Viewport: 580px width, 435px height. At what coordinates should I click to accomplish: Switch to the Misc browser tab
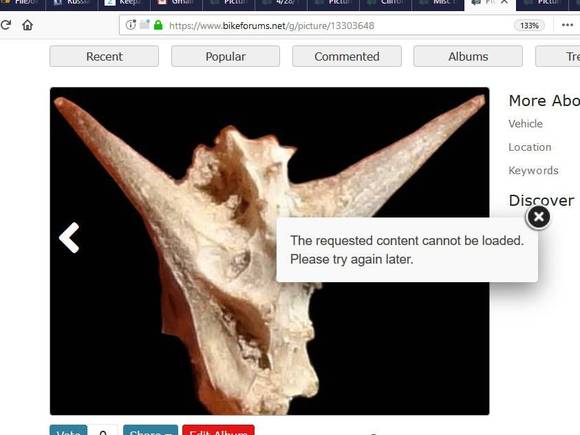coord(438,4)
